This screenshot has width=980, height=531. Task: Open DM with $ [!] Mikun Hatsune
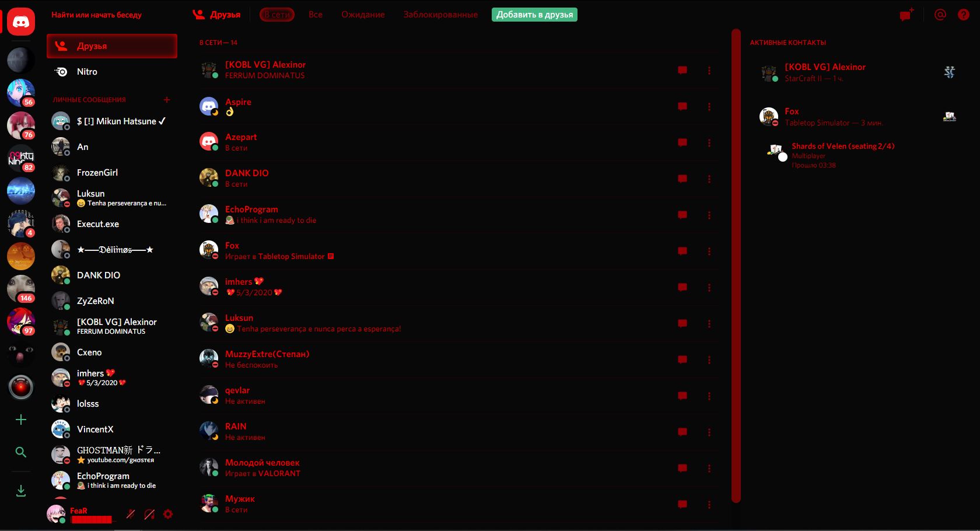112,121
